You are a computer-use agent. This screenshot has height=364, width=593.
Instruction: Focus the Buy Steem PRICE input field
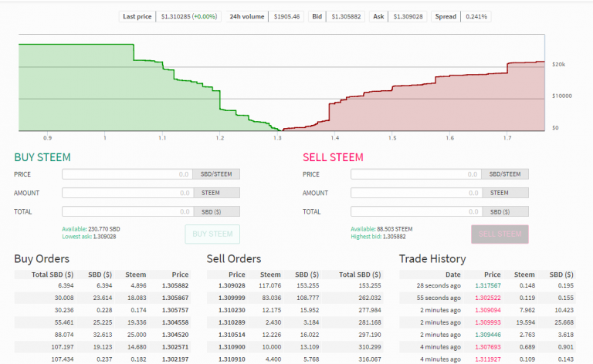point(127,174)
